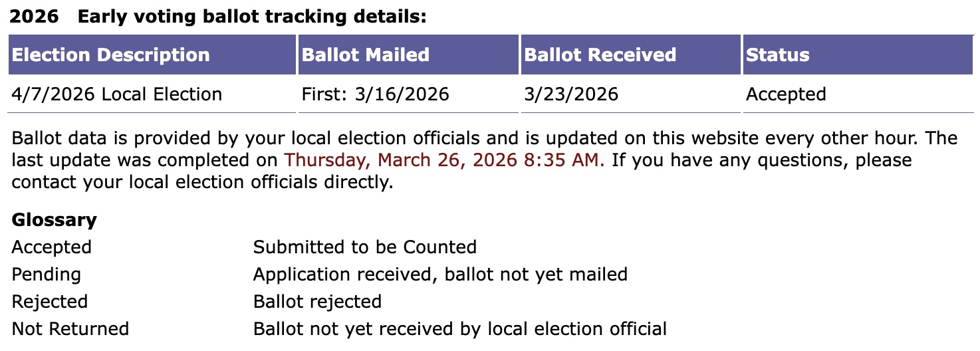Click the Ballot Mailed column header
Screen dimensions: 980x351
point(366,55)
